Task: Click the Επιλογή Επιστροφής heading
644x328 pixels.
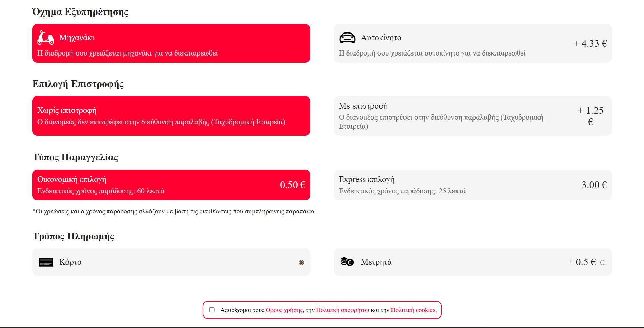Action: pyautogui.click(x=78, y=84)
